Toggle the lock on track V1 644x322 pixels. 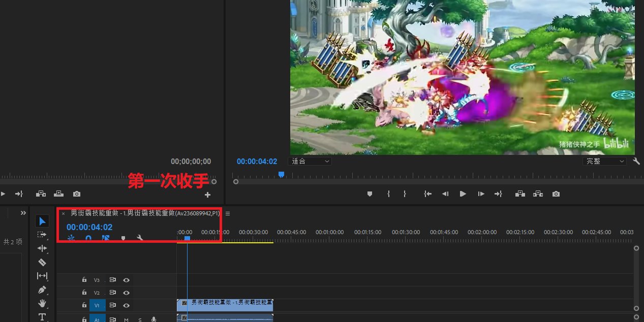(84, 305)
